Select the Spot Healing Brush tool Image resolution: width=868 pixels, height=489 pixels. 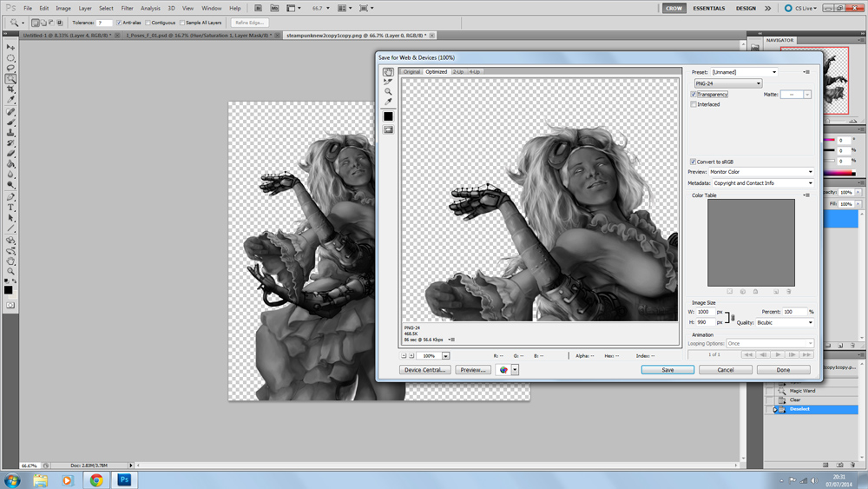[10, 112]
